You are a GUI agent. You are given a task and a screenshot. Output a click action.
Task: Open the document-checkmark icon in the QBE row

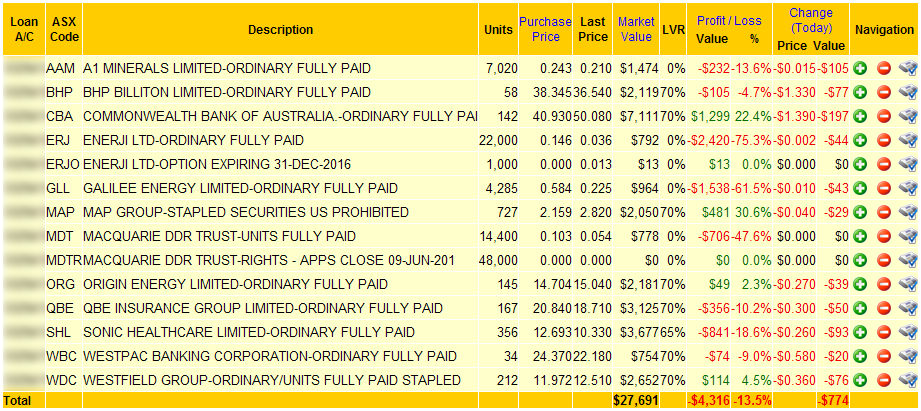(908, 309)
